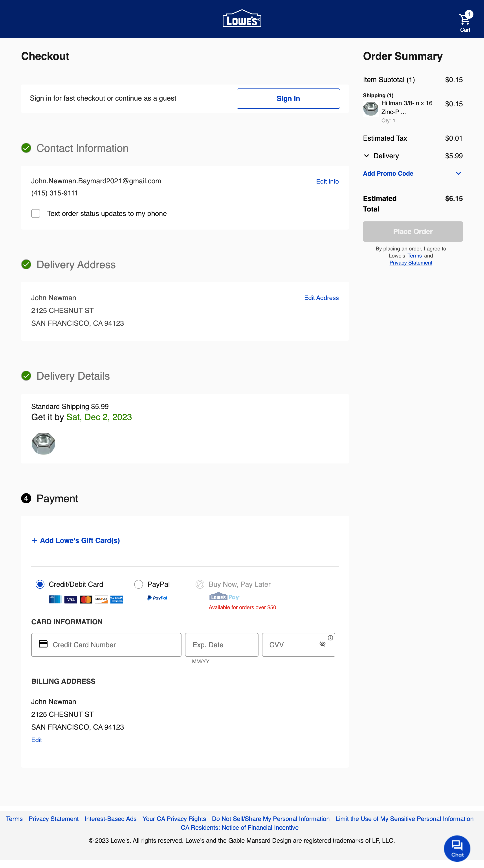Toggle the CVV visibility eye icon

[x=322, y=644]
